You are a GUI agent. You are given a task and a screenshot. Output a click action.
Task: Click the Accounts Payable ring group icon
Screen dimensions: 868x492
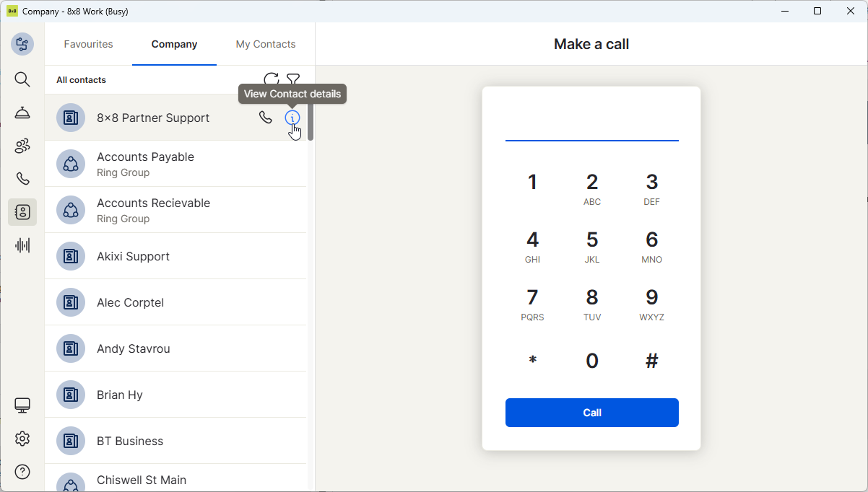point(71,164)
